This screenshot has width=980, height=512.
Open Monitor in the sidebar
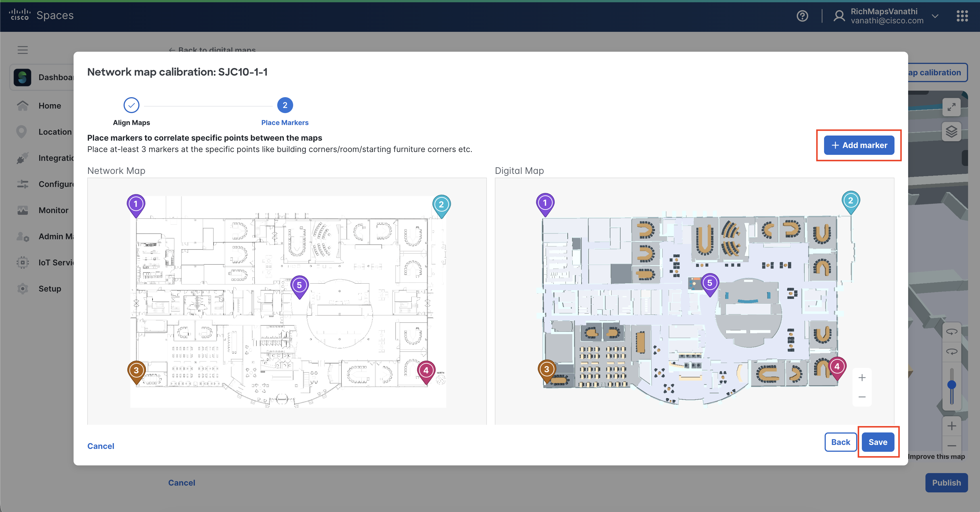pyautogui.click(x=53, y=210)
